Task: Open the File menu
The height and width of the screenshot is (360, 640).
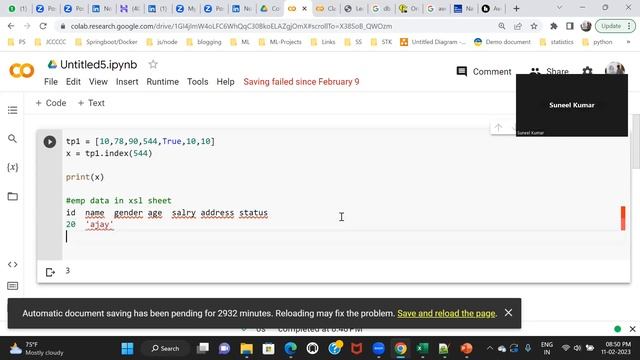Action: (x=51, y=82)
